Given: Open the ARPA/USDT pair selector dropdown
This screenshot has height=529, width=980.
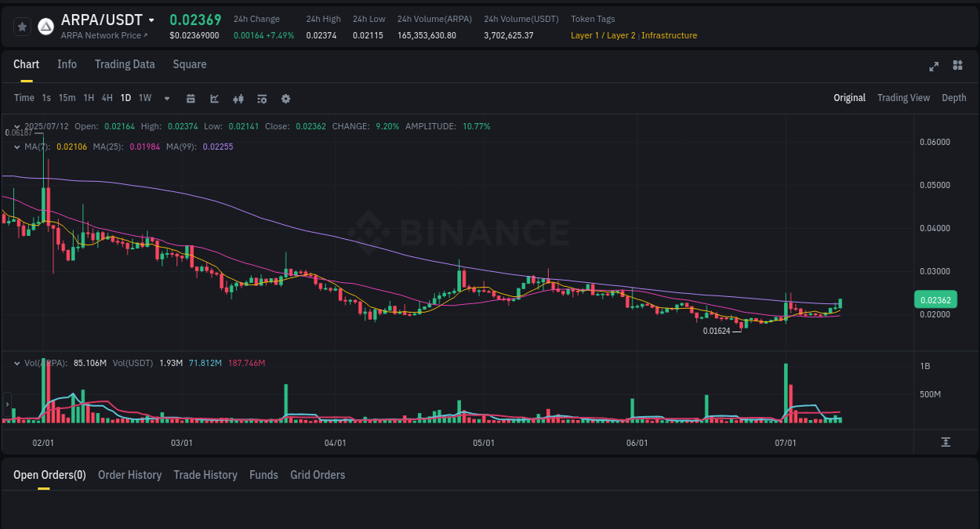Looking at the screenshot, I should coord(151,20).
